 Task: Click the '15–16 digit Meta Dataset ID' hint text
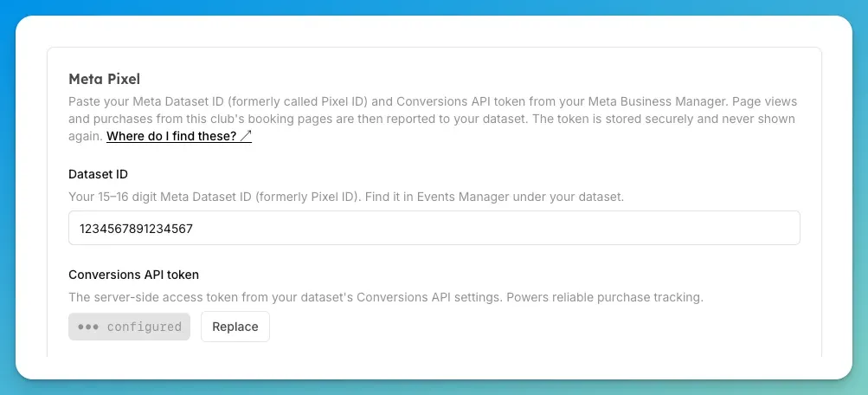346,197
